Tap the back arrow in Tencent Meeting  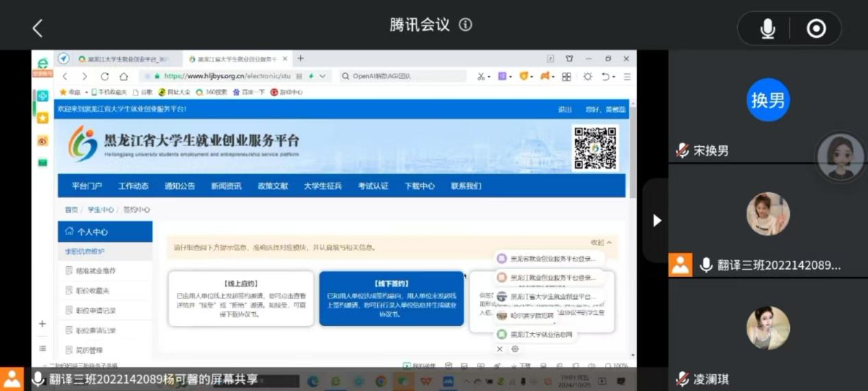(38, 28)
